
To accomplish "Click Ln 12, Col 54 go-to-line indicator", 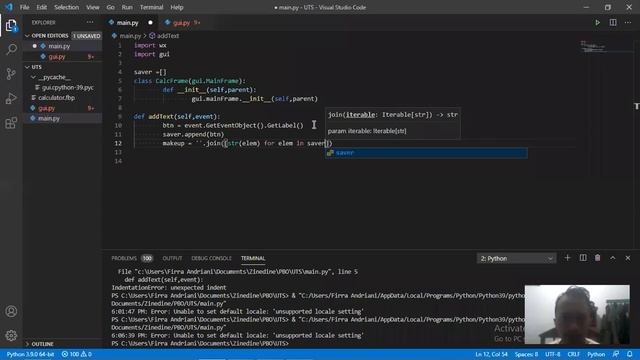I will pos(491,354).
